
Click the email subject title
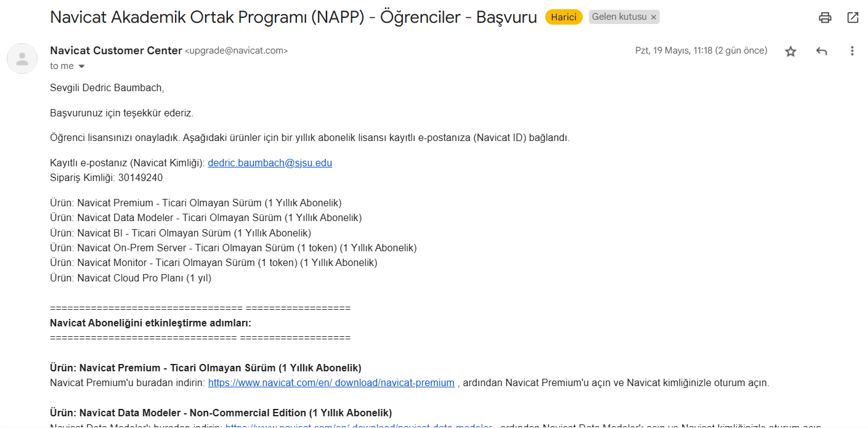(x=293, y=17)
